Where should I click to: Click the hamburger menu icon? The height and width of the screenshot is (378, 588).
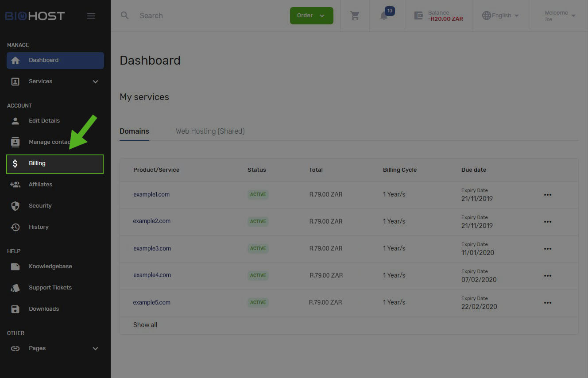click(x=91, y=16)
